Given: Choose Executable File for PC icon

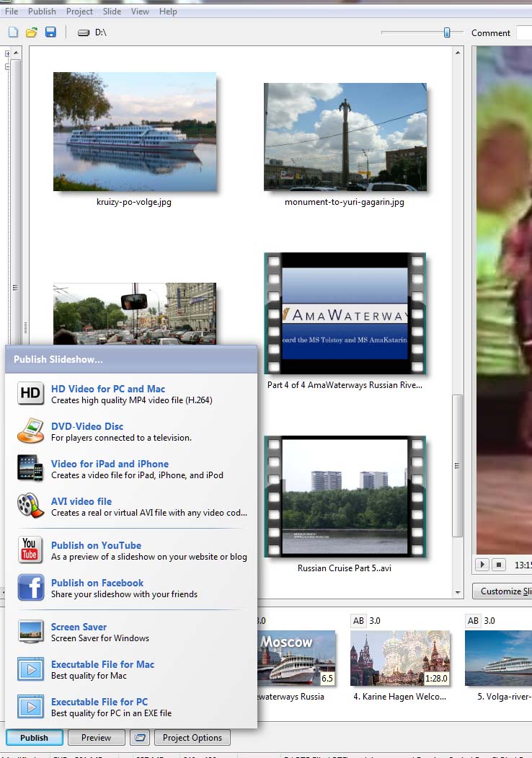Looking at the screenshot, I should coord(30,707).
